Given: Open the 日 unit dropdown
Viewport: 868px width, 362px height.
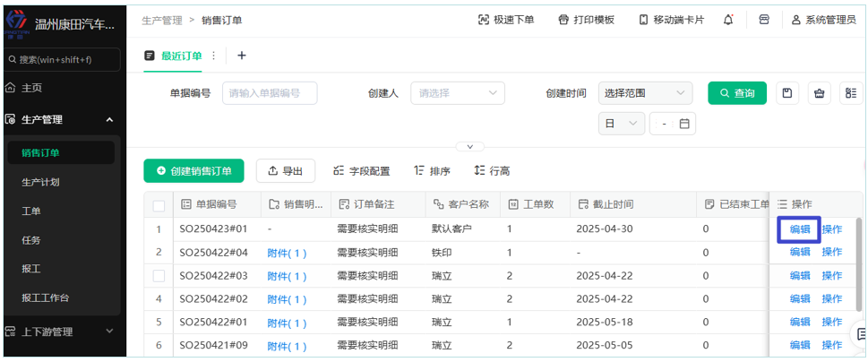Looking at the screenshot, I should click(621, 124).
